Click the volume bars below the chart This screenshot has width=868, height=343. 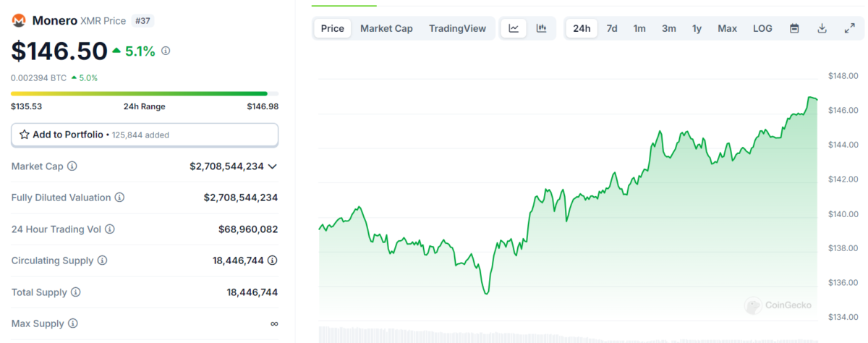[568, 334]
